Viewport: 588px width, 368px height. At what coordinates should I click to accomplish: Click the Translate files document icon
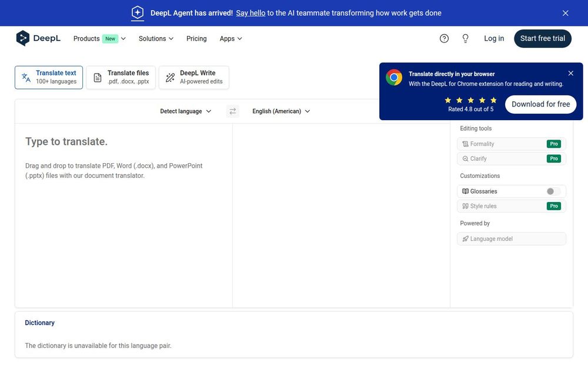(x=98, y=77)
